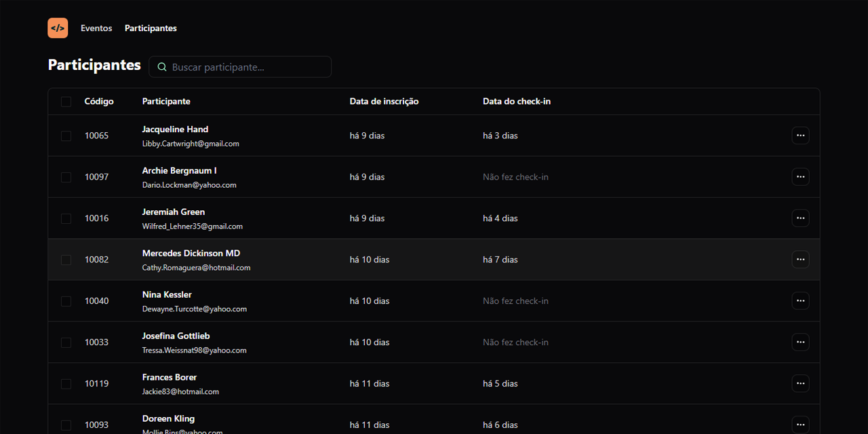Open the actions menu for Mercedes Dickinson MD
Image resolution: width=868 pixels, height=434 pixels.
(x=800, y=260)
